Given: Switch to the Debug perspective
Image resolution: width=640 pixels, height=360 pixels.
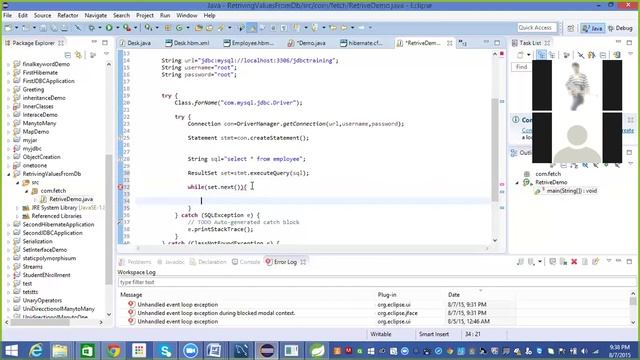Looking at the screenshot, I should tap(620, 28).
